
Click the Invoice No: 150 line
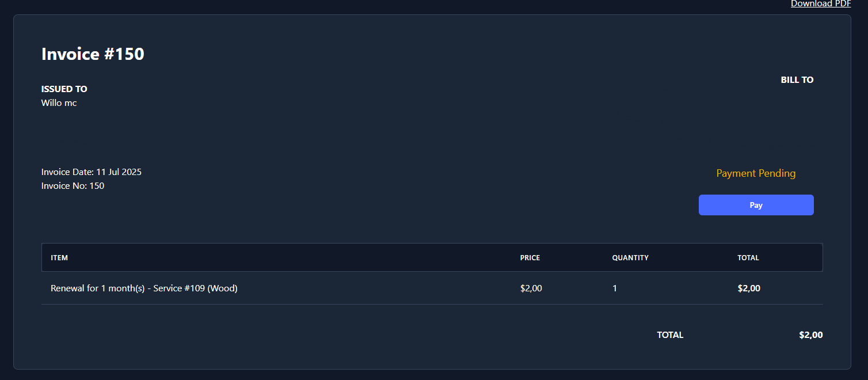73,186
